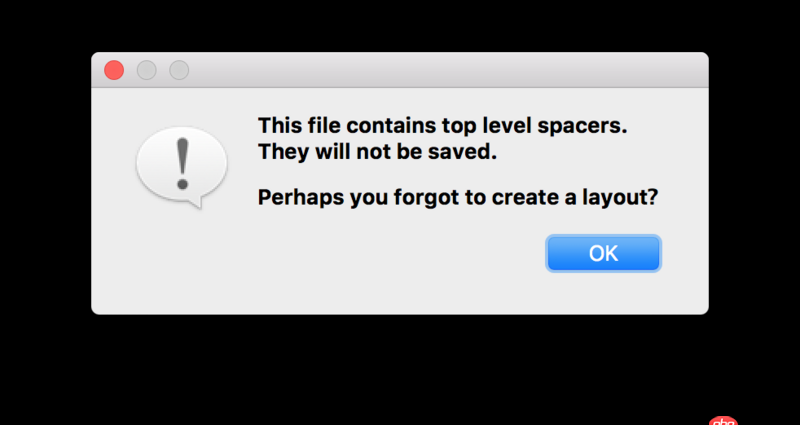
Task: Close the dialog with the red button
Action: click(x=114, y=70)
